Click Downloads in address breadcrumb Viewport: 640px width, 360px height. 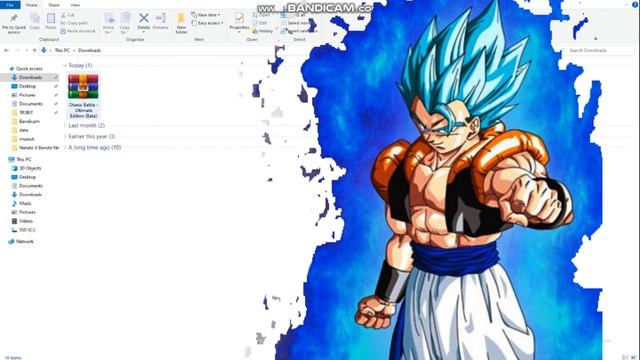click(89, 50)
